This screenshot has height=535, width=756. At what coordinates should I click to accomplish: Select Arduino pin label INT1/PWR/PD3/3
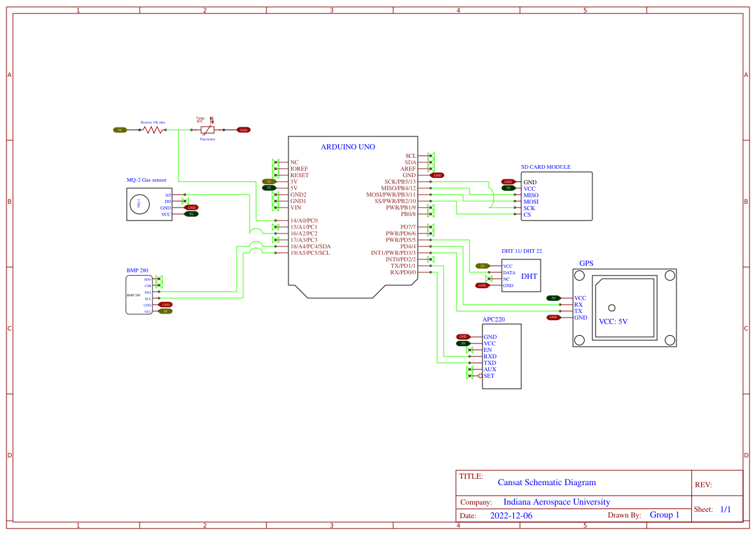393,253
